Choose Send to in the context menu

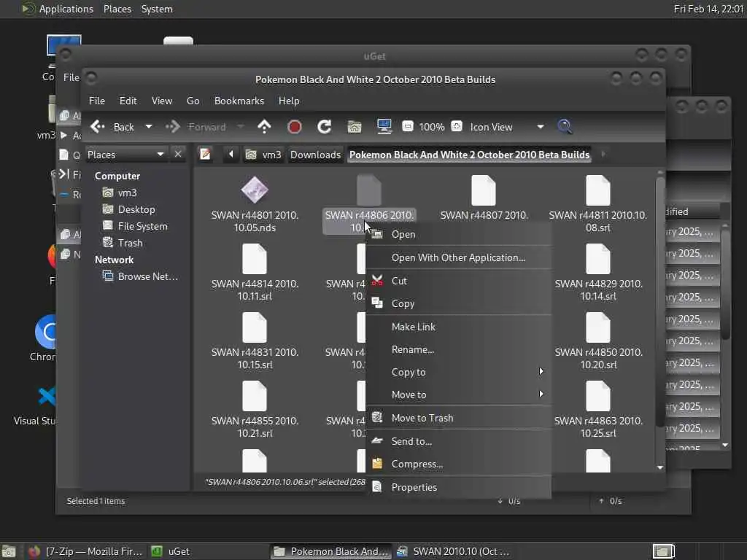459,441
